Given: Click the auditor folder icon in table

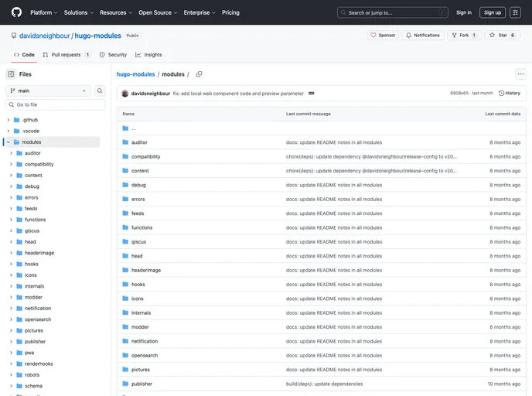Looking at the screenshot, I should click(125, 142).
